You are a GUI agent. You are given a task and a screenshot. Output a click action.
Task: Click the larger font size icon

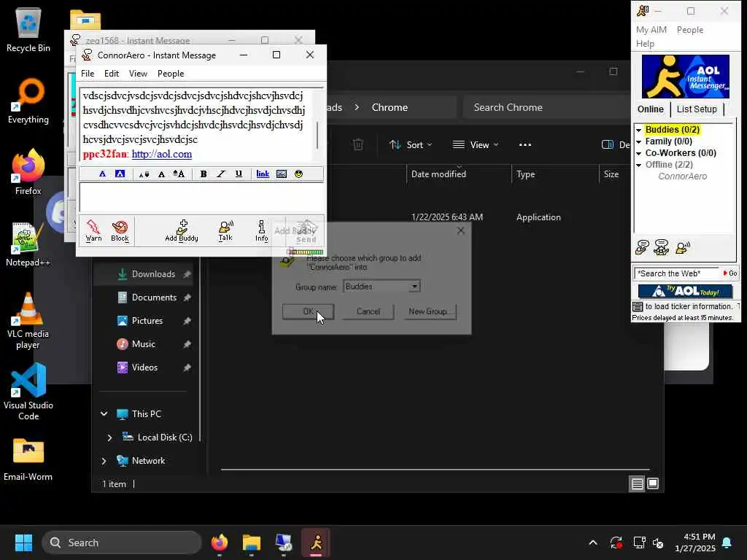(179, 174)
